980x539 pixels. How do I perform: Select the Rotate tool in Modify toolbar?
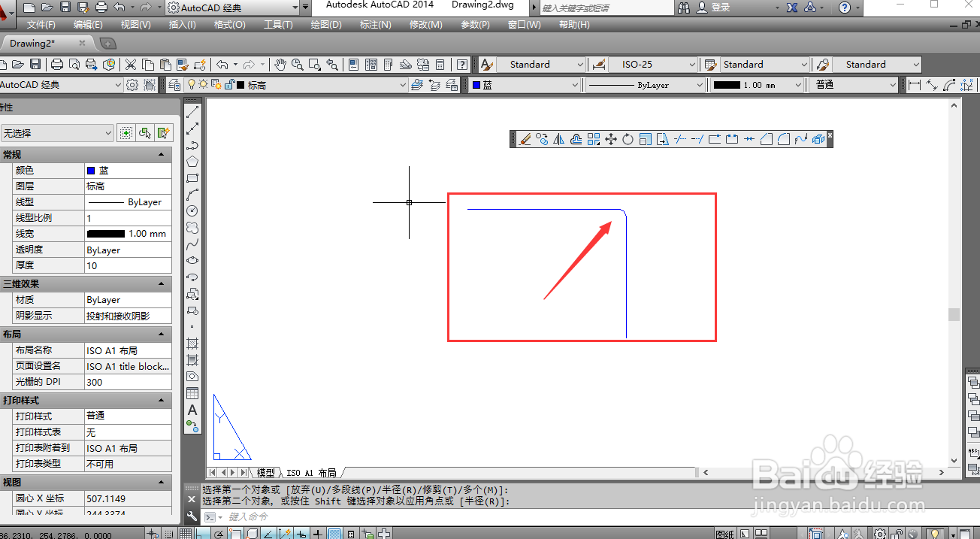(628, 139)
